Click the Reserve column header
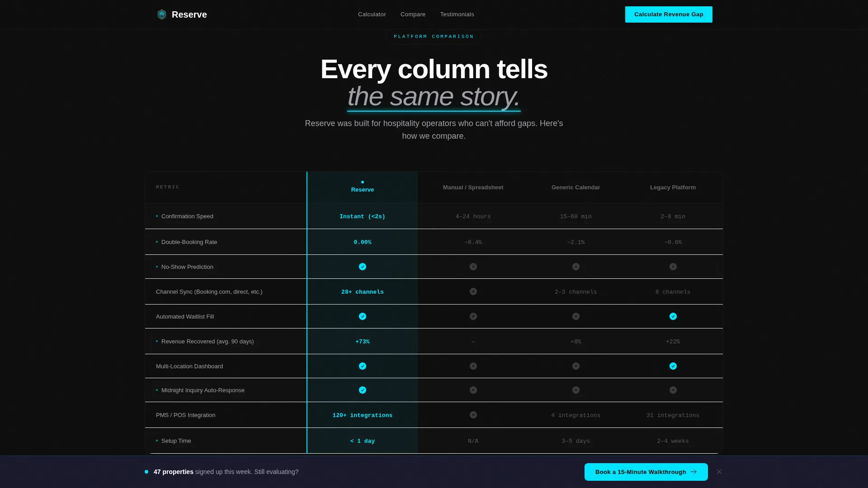 pos(363,187)
